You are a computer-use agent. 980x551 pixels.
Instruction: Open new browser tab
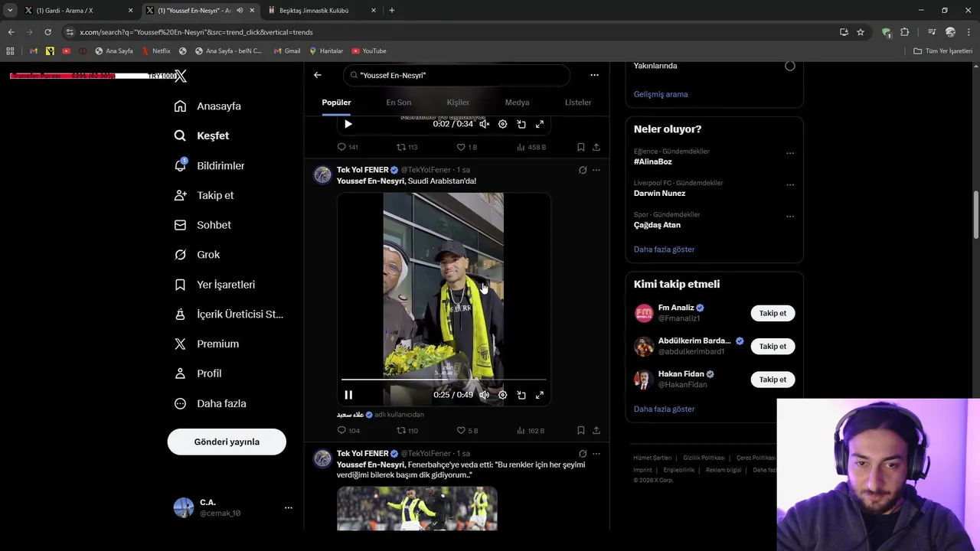[392, 11]
